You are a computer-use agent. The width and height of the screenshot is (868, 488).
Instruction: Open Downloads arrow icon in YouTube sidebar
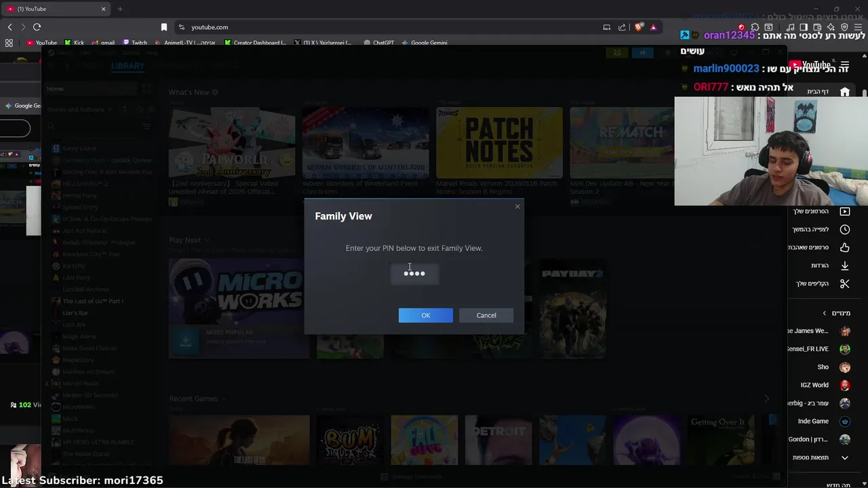(x=845, y=266)
